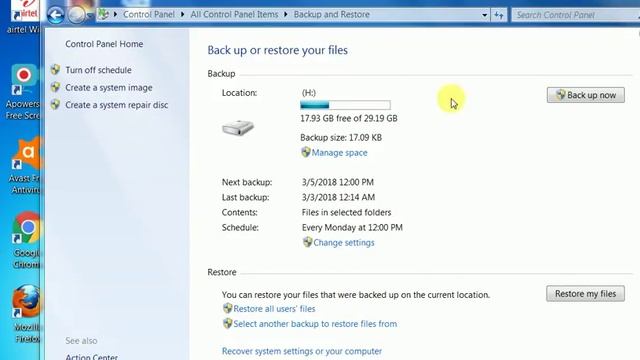The width and height of the screenshot is (640, 360).
Task: Click shield icon beside Change settings
Action: [307, 242]
